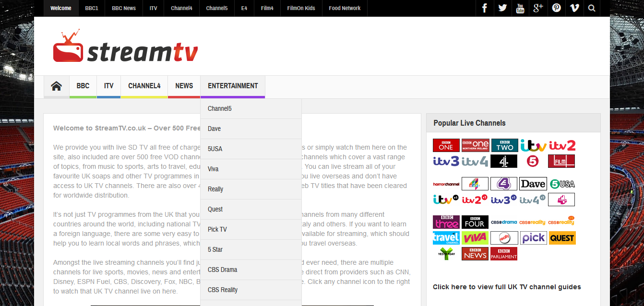The width and height of the screenshot is (644, 306).
Task: Click the purple E4 logo
Action: point(504,184)
